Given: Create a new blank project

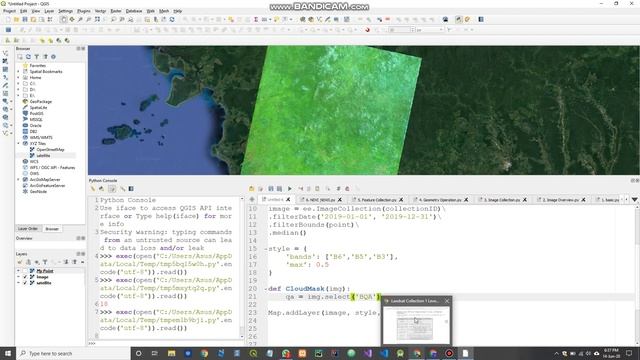Looking at the screenshot, I should tap(8, 19).
